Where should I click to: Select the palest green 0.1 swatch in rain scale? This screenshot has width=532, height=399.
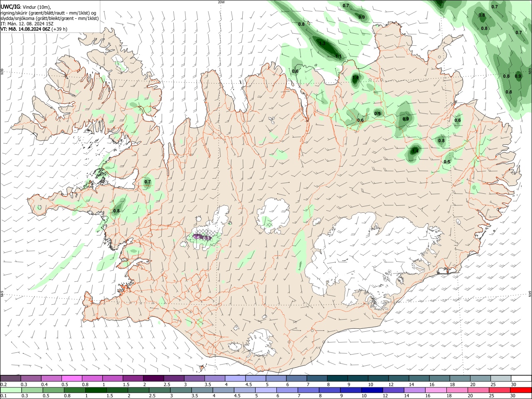[x=10, y=390]
